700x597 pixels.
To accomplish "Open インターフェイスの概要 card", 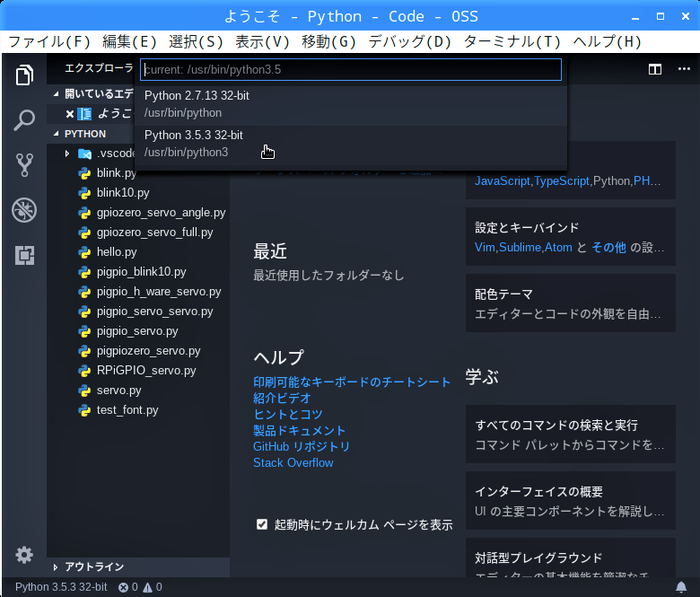I will [x=571, y=501].
